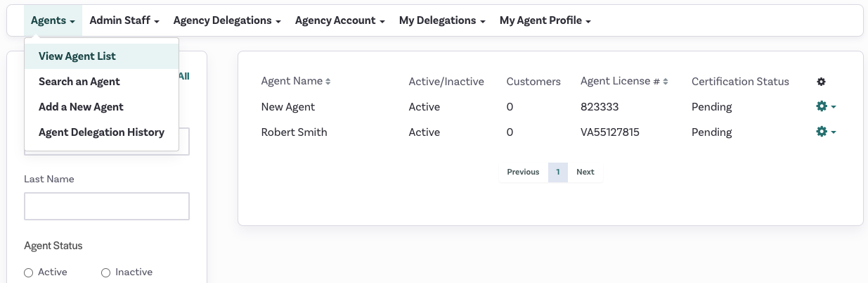The width and height of the screenshot is (868, 283).
Task: Open the My Delegations dropdown menu
Action: (x=442, y=20)
